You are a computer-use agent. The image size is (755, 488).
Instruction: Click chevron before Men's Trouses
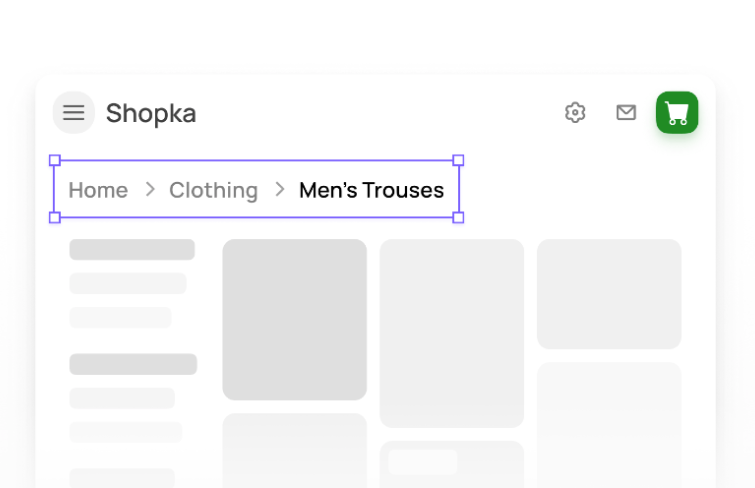point(280,189)
